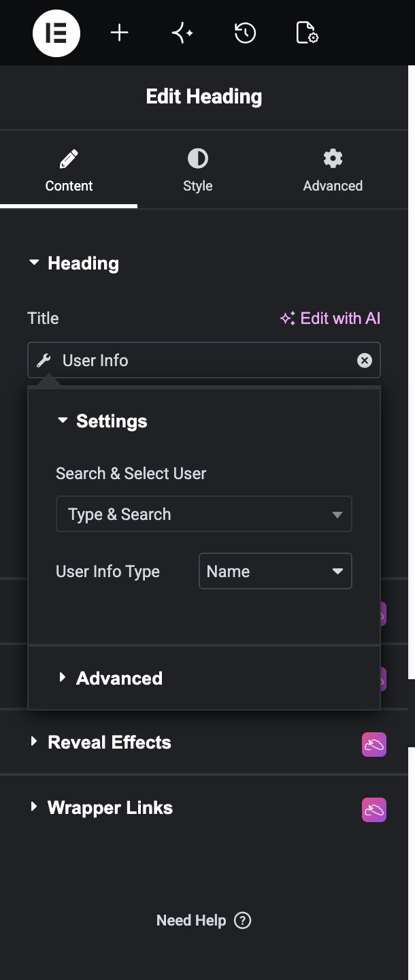Click the Reveal Effects pink cloud icon

tap(374, 745)
